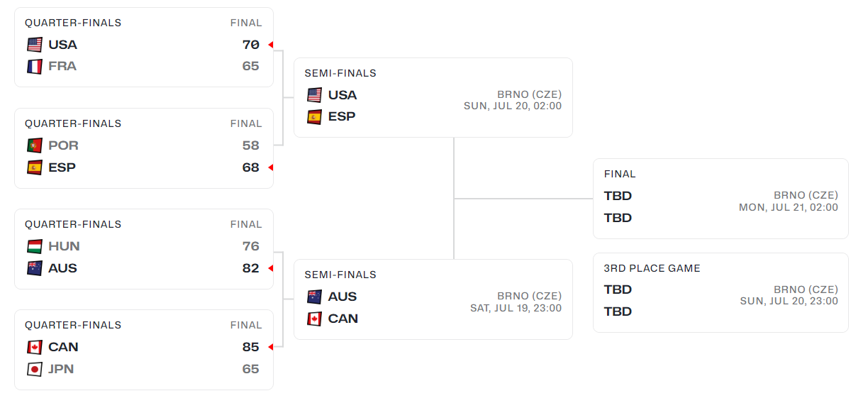
Task: Click the first TBD team in the Final
Action: point(618,196)
